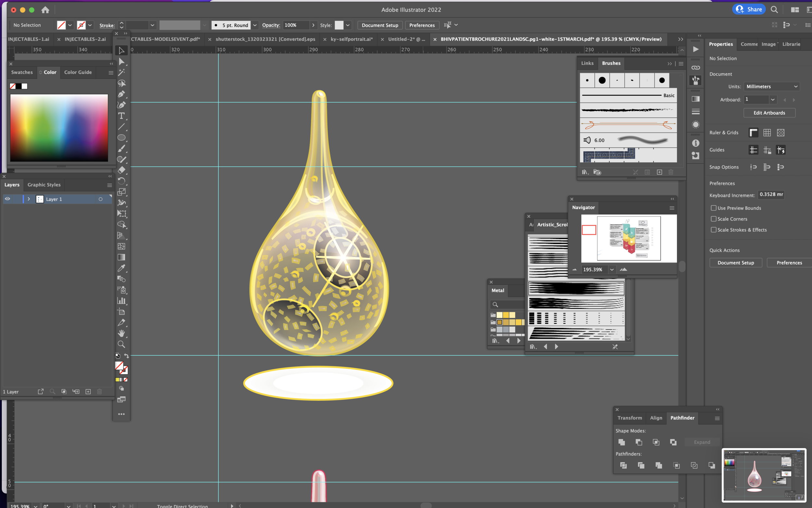Click Preferences under Quick Actions
812x508 pixels.
point(789,263)
